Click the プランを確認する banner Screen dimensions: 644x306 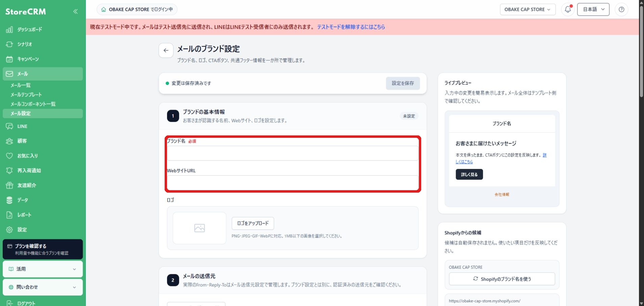point(43,249)
